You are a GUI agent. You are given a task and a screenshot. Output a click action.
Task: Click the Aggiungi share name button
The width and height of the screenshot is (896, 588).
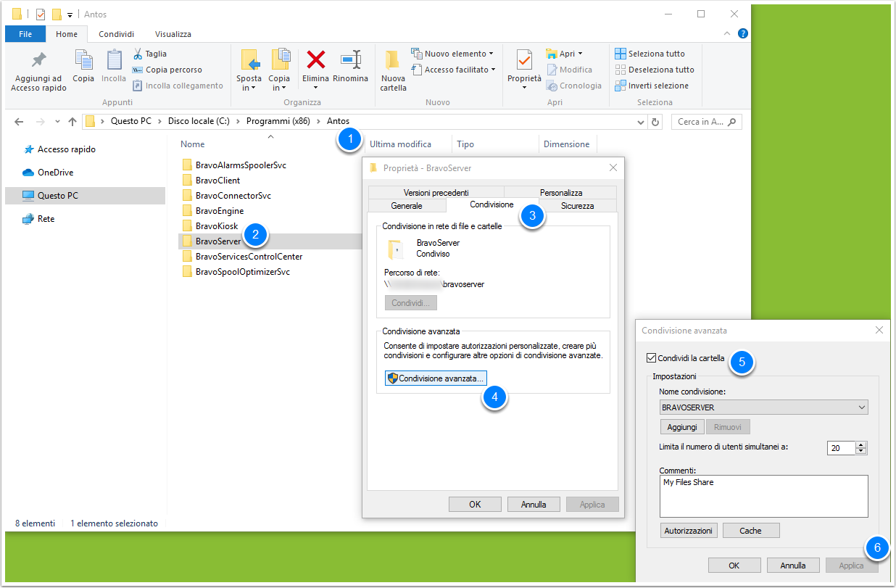pyautogui.click(x=682, y=427)
